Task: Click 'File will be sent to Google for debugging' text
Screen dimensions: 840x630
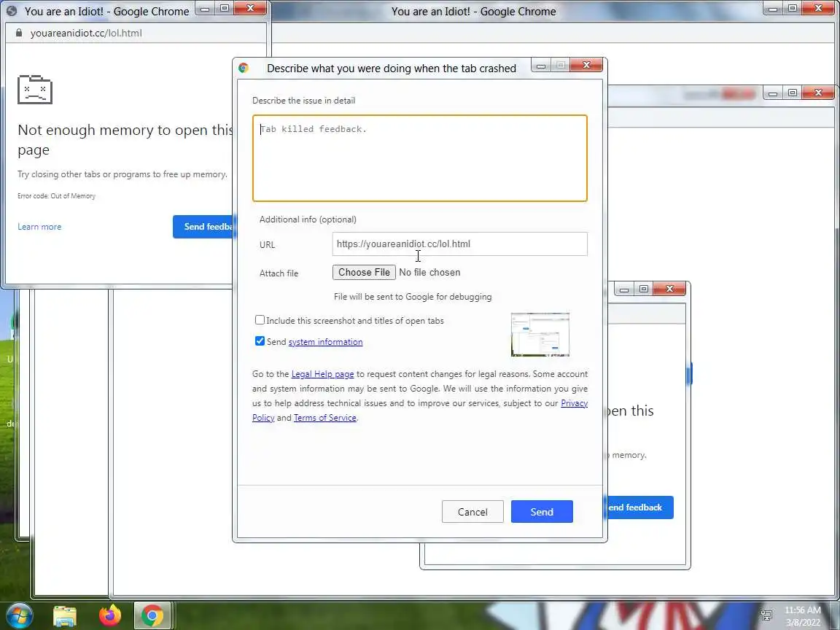Action: pyautogui.click(x=413, y=296)
